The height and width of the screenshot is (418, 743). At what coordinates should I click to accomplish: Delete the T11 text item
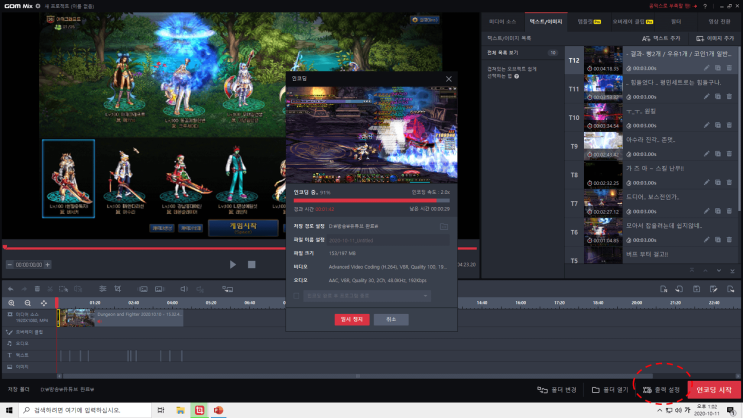729,97
